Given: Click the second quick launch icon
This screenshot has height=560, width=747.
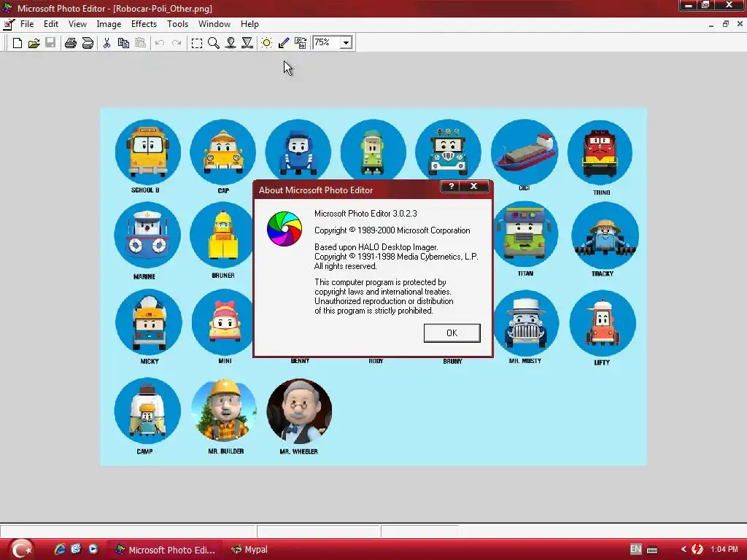Looking at the screenshot, I should pyautogui.click(x=76, y=549).
